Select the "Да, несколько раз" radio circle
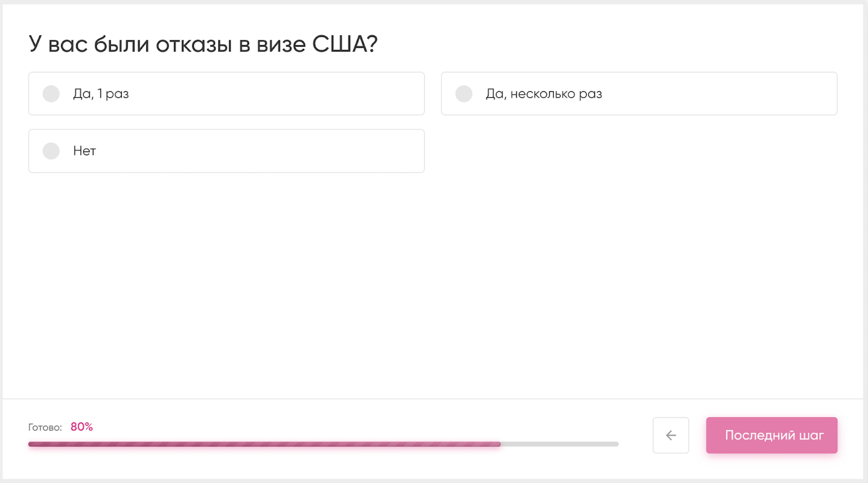 (x=463, y=94)
